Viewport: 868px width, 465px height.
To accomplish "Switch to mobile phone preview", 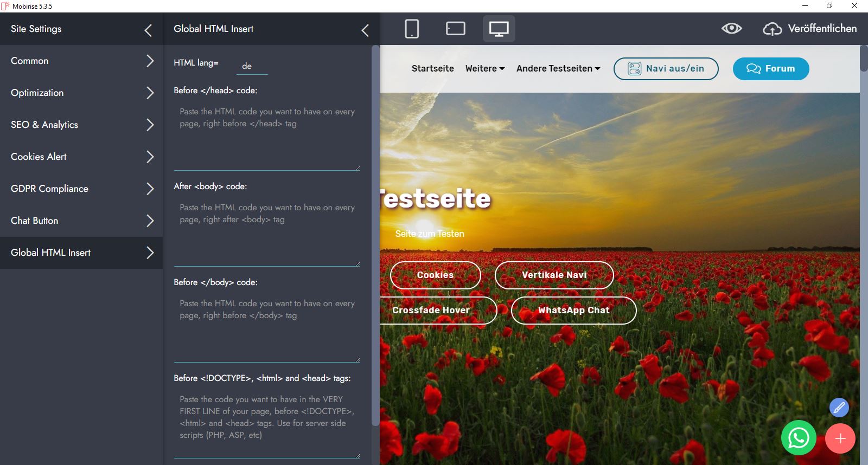I will coord(412,29).
